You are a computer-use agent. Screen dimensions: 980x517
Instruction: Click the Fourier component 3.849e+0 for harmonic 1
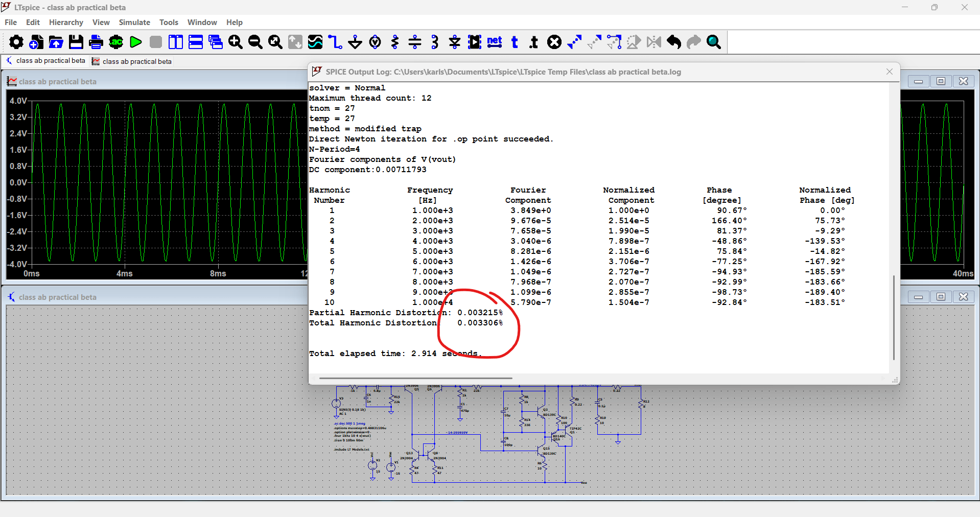531,210
